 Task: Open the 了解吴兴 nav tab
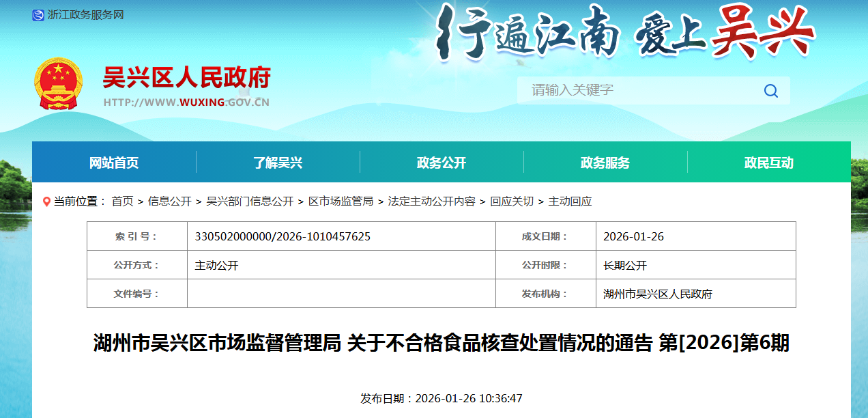[x=278, y=163]
